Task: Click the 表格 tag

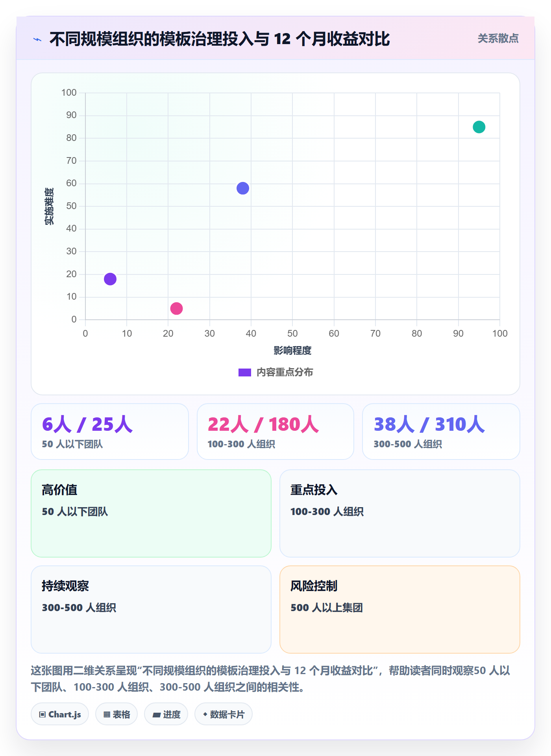Action: click(116, 714)
